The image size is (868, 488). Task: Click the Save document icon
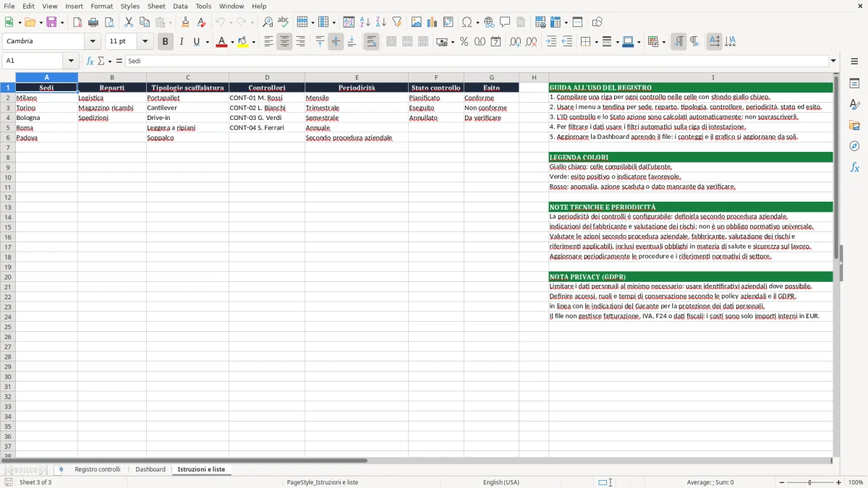click(x=51, y=22)
